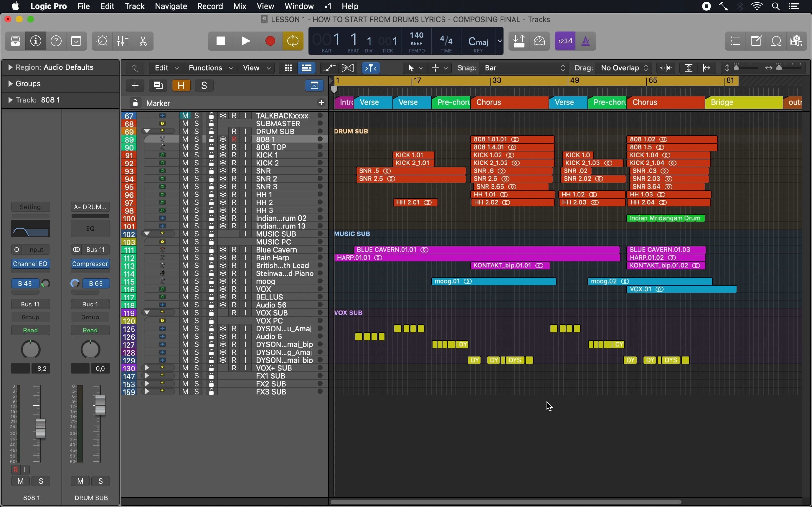Select the scissors Editors icon
The image size is (812, 507).
coord(143,41)
